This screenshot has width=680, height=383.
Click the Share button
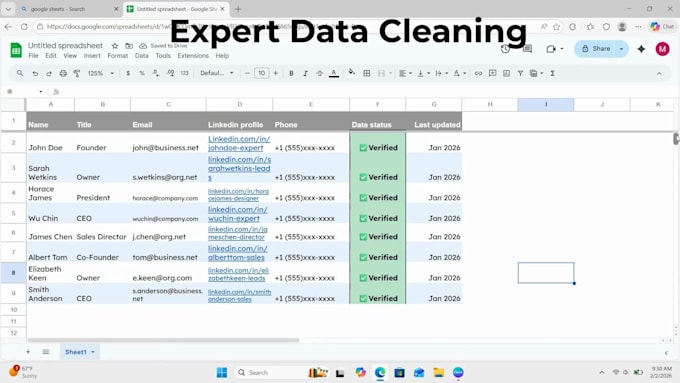[x=596, y=49]
